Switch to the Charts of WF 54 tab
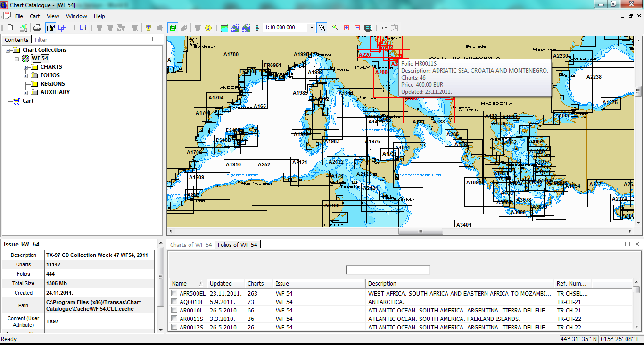Viewport: 644px width, 345px height. click(190, 245)
